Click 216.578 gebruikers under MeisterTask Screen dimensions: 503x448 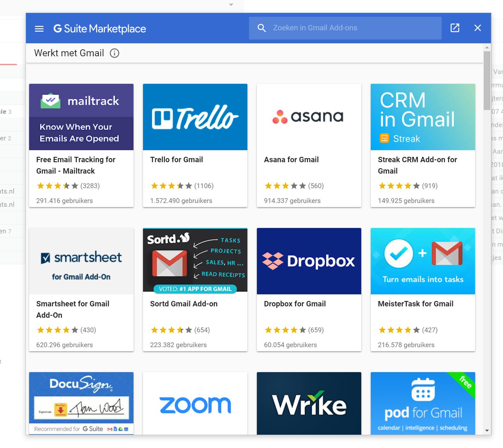(x=406, y=345)
